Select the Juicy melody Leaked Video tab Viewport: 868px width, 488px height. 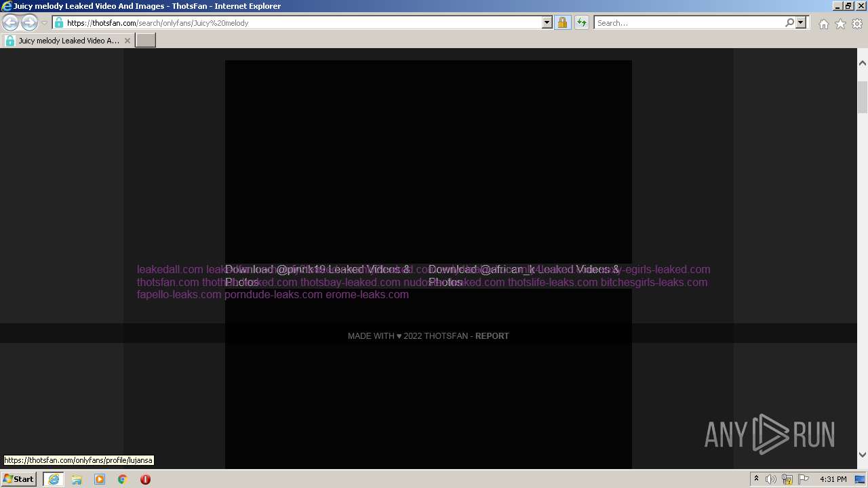tap(68, 41)
